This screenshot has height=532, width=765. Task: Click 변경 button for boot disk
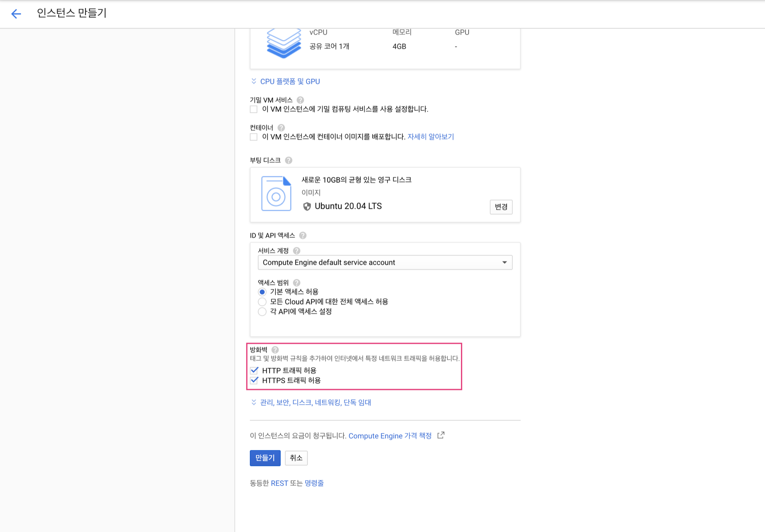(501, 207)
